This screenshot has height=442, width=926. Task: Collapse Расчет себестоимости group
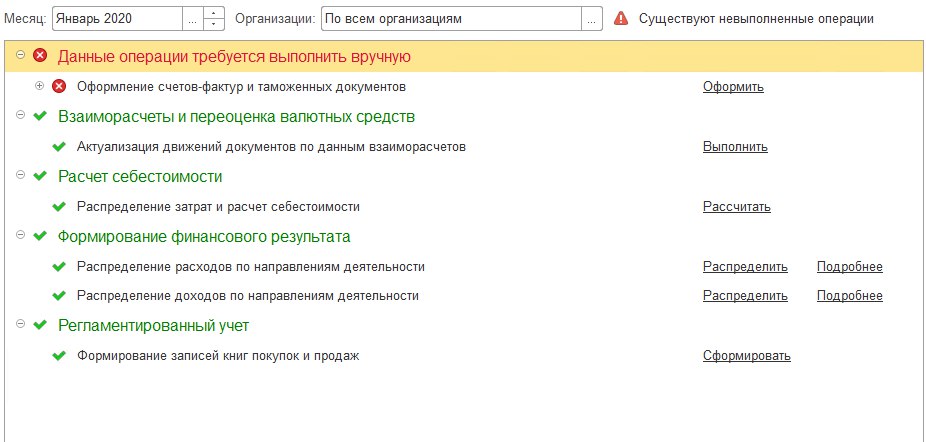point(21,174)
